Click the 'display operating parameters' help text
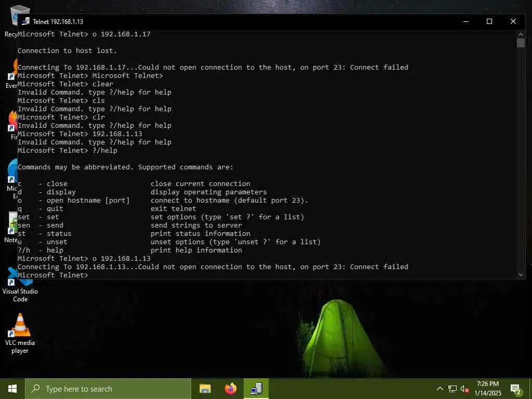 209,192
